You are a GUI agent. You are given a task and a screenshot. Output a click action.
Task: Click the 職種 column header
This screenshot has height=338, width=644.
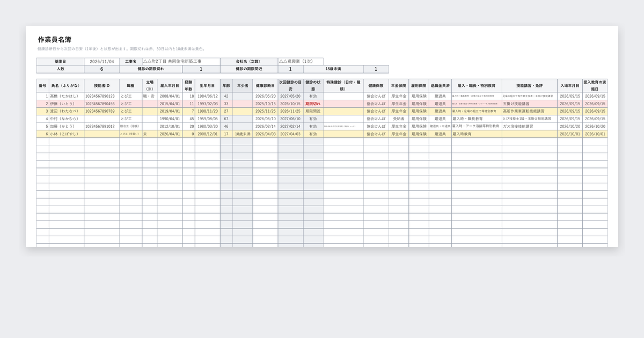[x=130, y=85]
